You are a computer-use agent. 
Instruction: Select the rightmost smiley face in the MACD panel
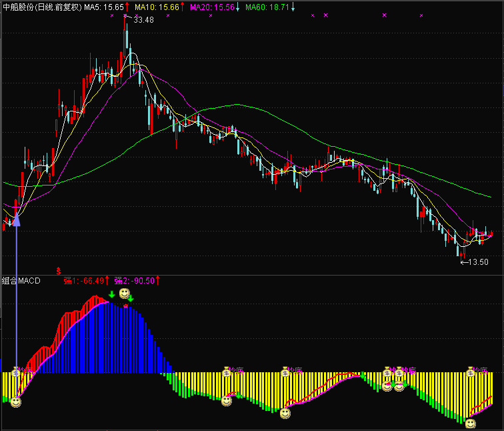[x=471, y=423]
